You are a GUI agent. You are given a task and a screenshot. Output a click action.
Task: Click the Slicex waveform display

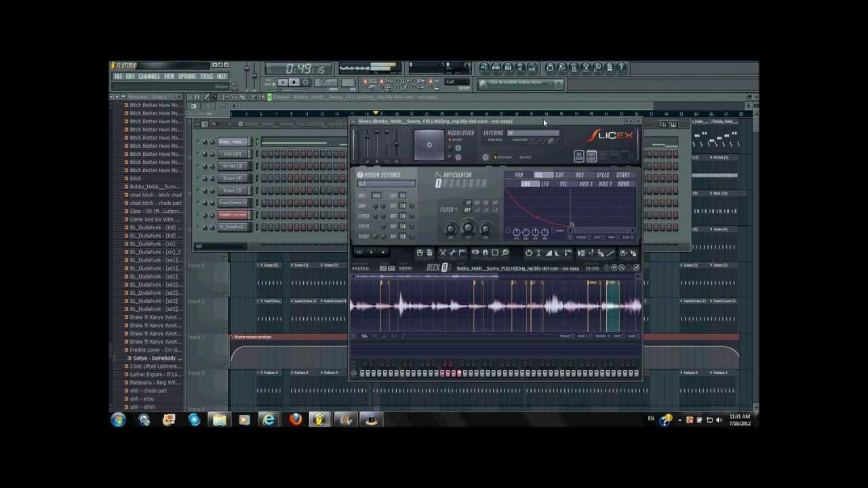click(x=496, y=306)
